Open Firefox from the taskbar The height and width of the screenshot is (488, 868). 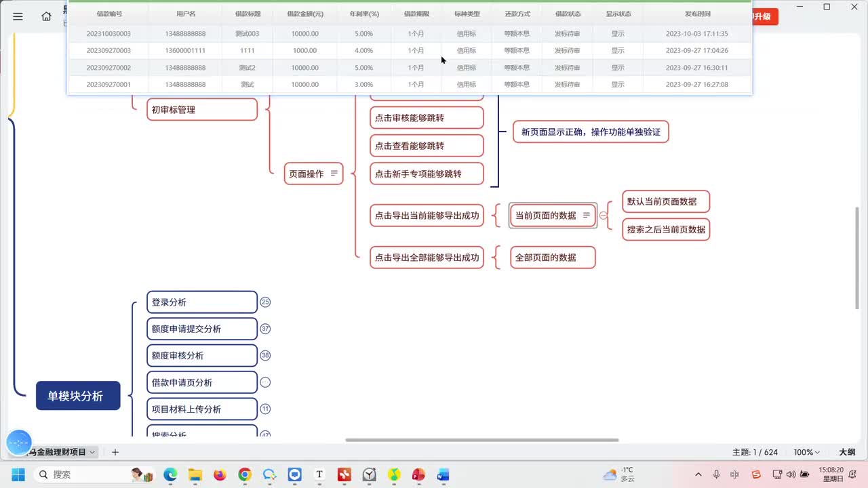tap(220, 474)
